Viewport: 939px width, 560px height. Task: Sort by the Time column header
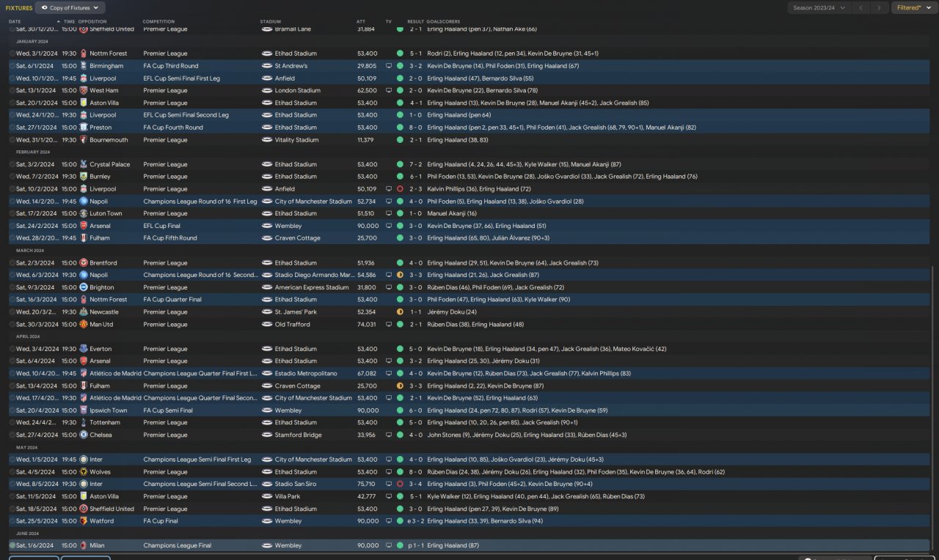click(69, 21)
